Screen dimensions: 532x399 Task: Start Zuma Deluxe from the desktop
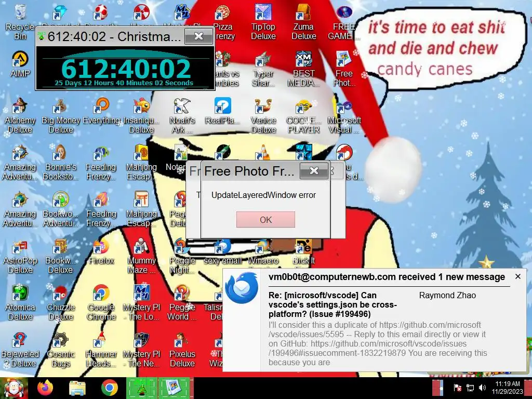coord(303,22)
